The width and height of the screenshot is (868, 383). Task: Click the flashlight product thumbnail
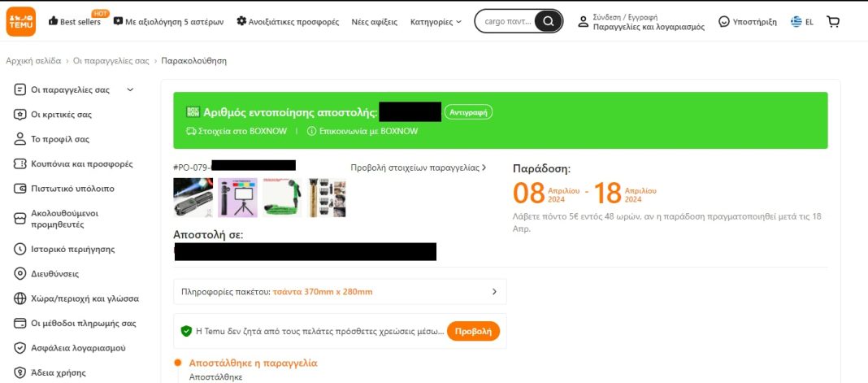pyautogui.click(x=193, y=198)
